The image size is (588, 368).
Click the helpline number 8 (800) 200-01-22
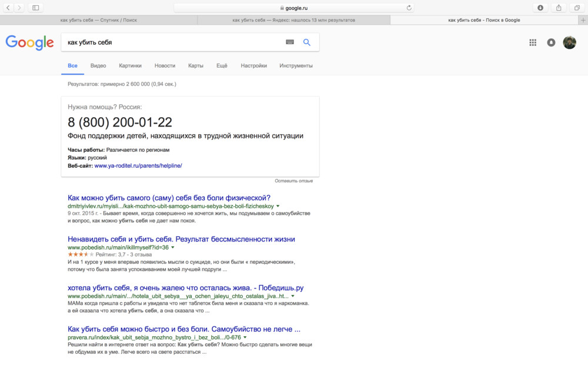[119, 122]
